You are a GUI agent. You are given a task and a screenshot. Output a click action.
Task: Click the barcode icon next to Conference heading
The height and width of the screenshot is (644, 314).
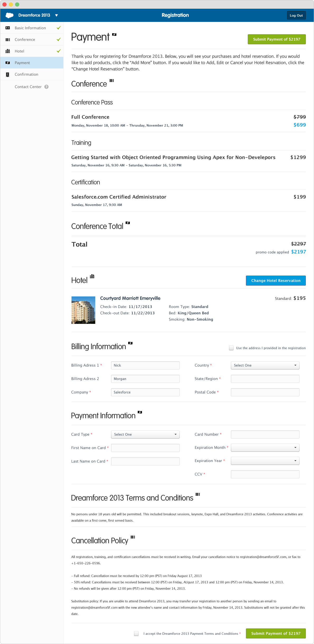point(112,80)
